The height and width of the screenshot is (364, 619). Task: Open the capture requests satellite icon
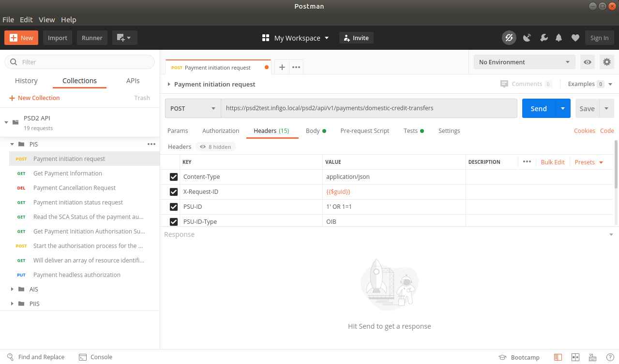pyautogui.click(x=527, y=38)
